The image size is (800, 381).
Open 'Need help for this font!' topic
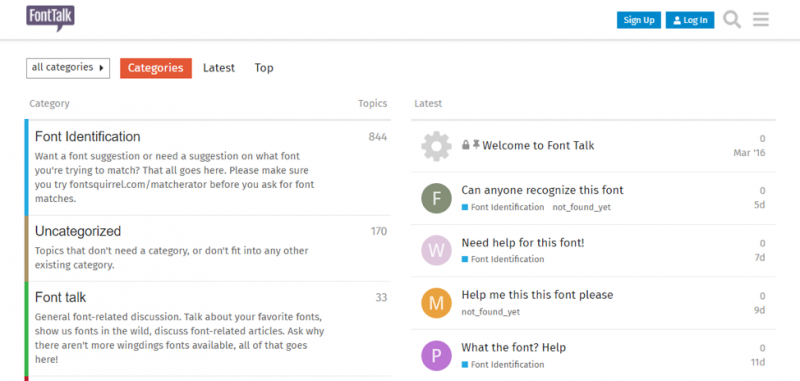click(523, 243)
